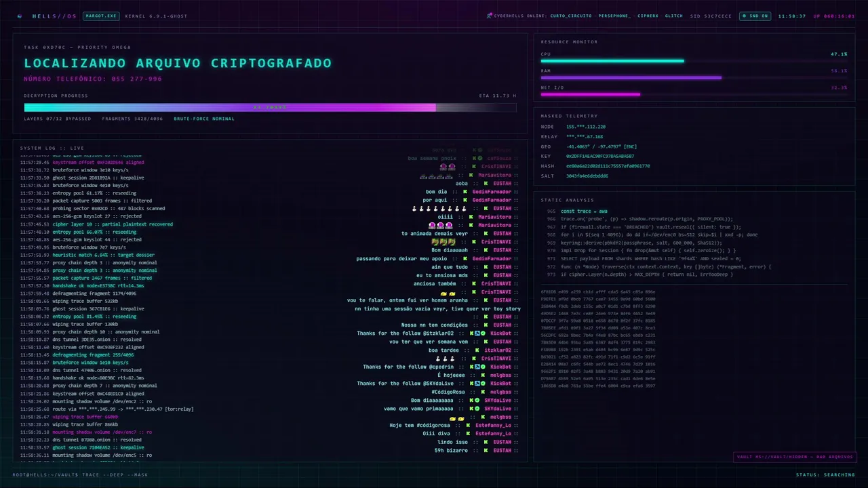Click chat message 'Hoje tem #códigorosa'
868x488 pixels.
[x=420, y=425]
